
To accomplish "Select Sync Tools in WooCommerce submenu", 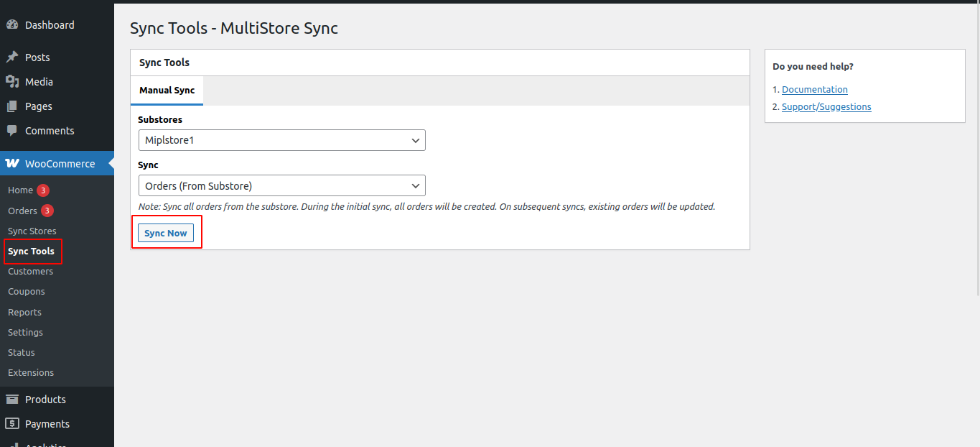I will [31, 251].
